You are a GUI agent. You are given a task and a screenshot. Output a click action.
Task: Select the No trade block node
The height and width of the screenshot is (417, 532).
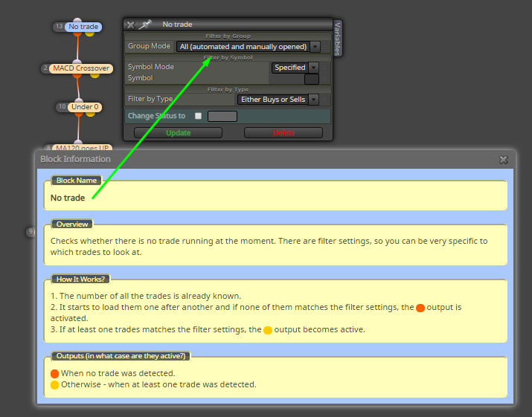83,27
